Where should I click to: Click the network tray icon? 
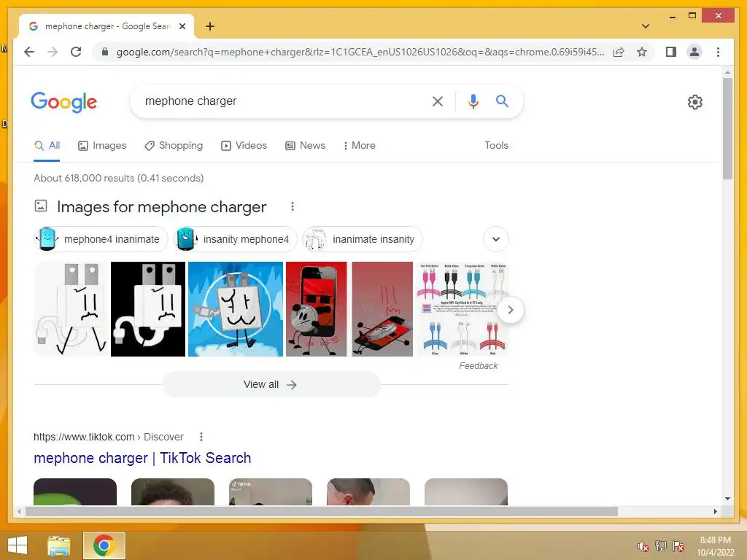coord(661,545)
